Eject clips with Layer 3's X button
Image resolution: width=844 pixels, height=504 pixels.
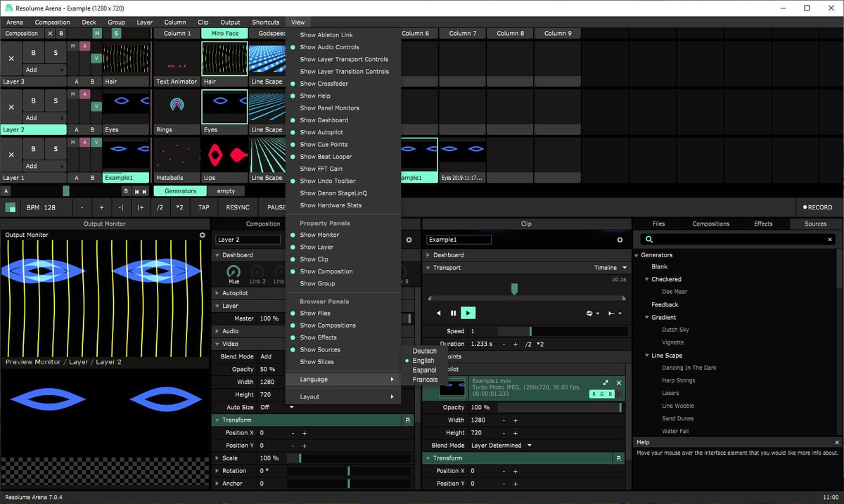pyautogui.click(x=11, y=58)
